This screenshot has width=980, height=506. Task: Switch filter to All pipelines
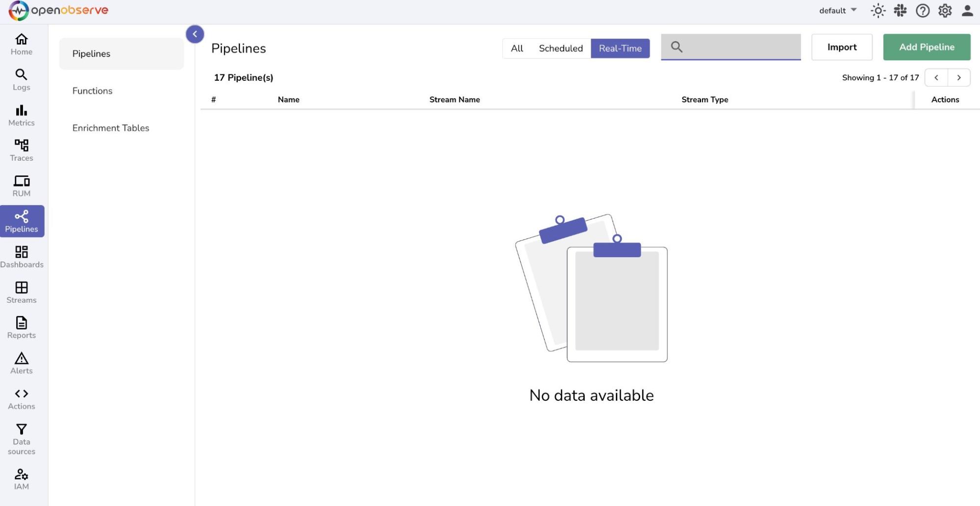(517, 48)
